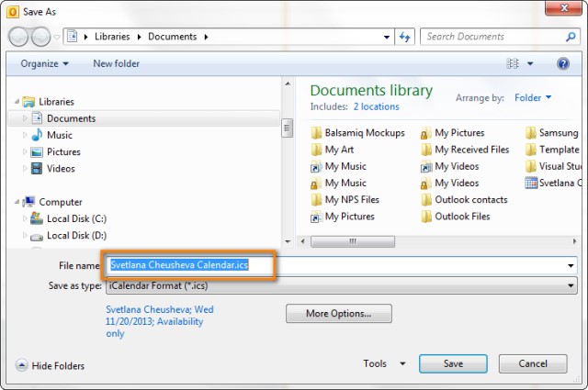Select the My Received Files folder icon
This screenshot has width=588, height=390.
[x=426, y=150]
